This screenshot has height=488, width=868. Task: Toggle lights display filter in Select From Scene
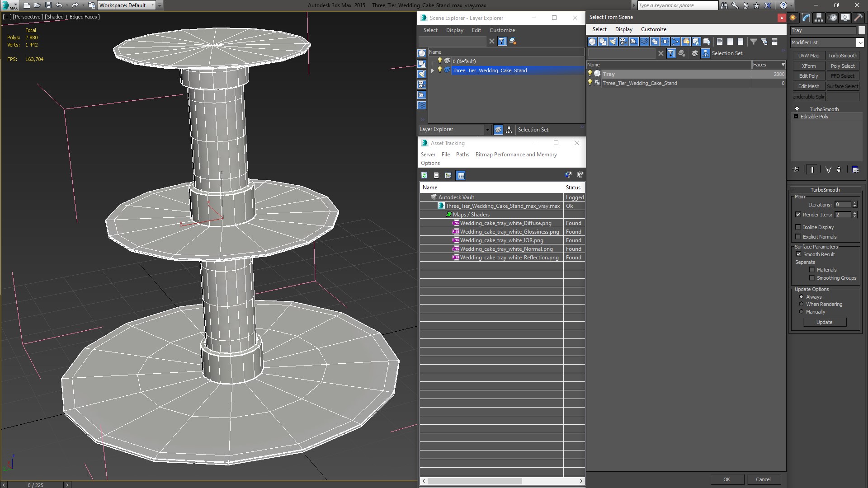(x=613, y=42)
